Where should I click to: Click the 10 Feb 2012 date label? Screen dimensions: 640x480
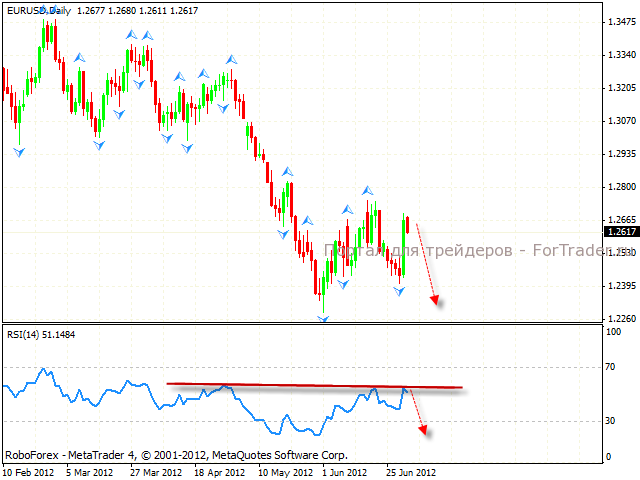coord(29,470)
